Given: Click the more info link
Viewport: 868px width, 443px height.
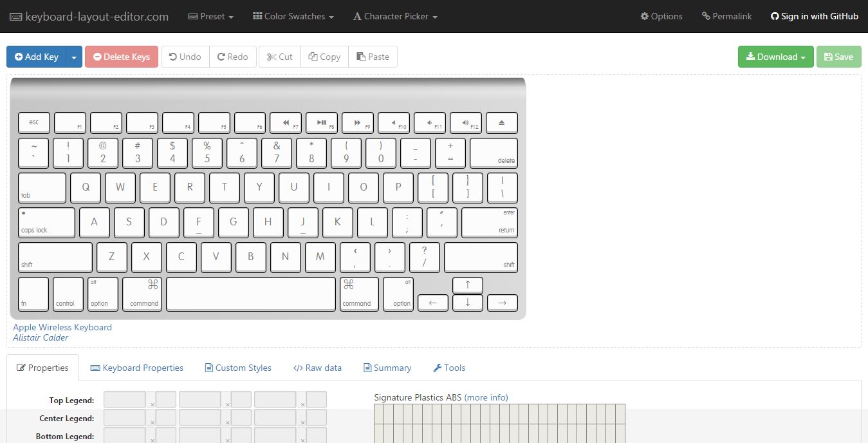Looking at the screenshot, I should [486, 397].
